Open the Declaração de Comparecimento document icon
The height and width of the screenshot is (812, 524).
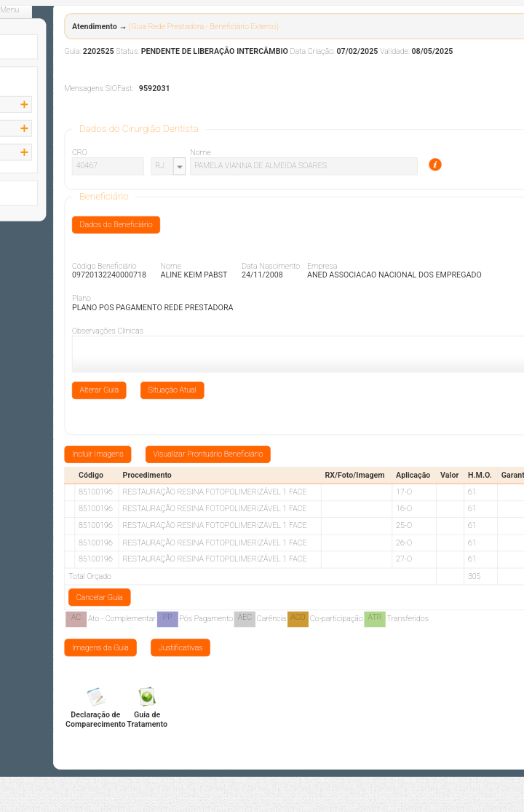tap(95, 698)
